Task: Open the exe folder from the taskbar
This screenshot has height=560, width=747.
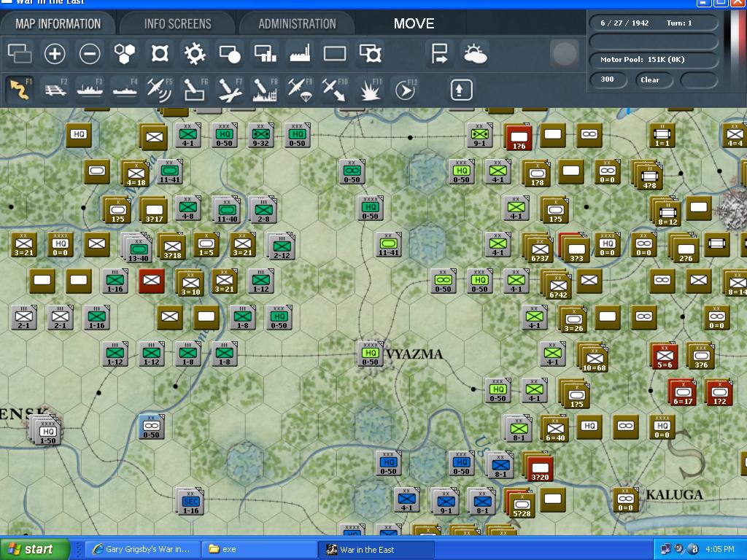Action: pyautogui.click(x=259, y=549)
